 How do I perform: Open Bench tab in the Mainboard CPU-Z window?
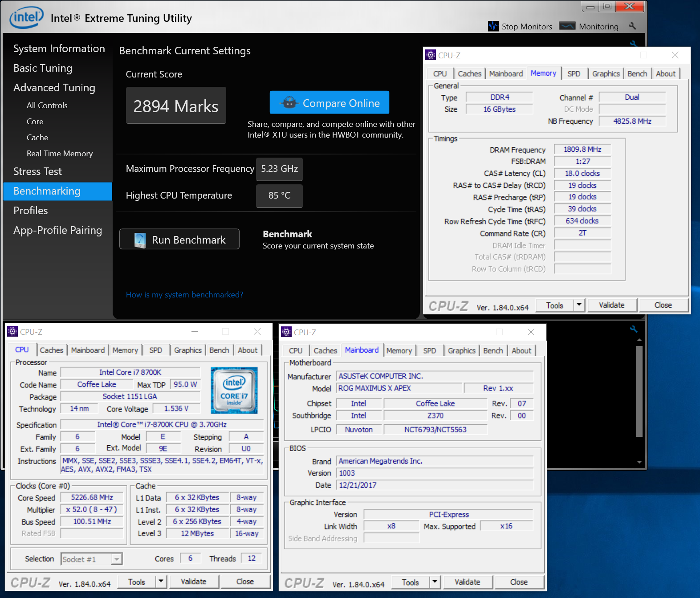pyautogui.click(x=493, y=350)
